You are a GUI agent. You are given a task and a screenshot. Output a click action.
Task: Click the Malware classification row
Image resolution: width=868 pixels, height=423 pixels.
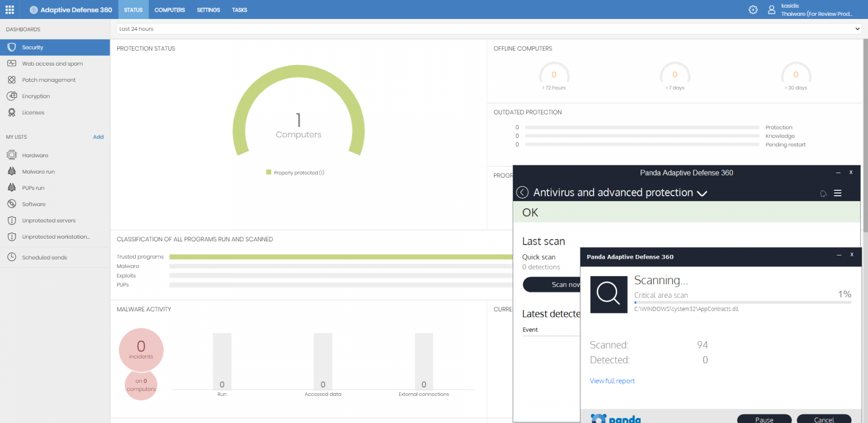tap(315, 266)
